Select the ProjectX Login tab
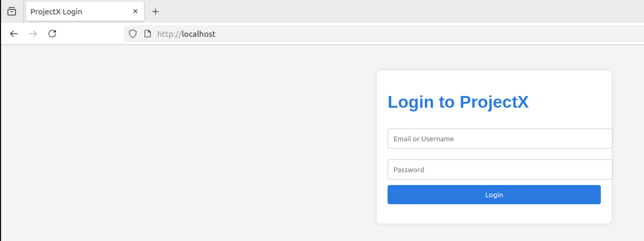This screenshot has height=241, width=644. [x=75, y=11]
